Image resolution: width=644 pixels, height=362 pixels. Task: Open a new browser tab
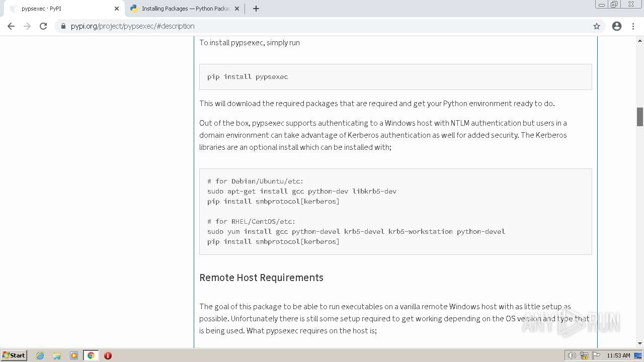coord(256,9)
